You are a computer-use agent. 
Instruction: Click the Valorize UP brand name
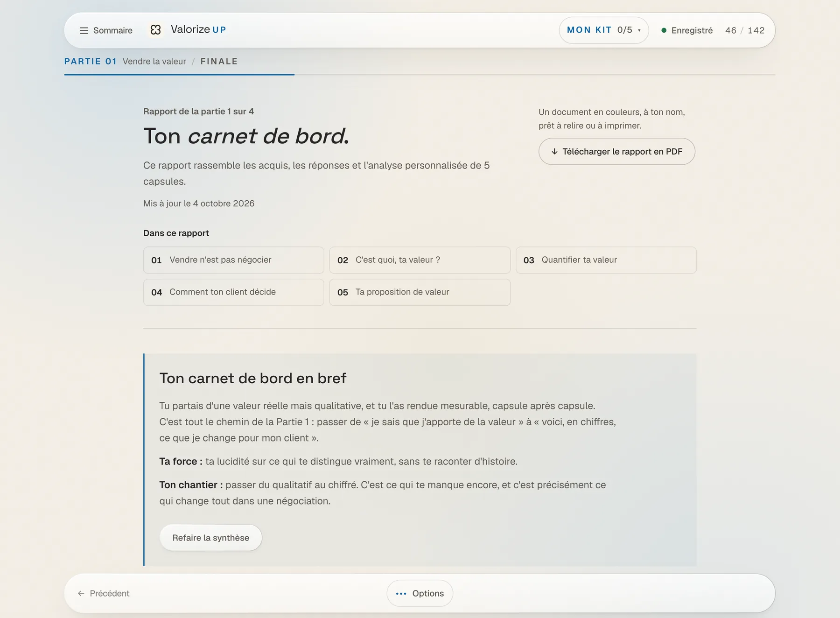pos(198,29)
